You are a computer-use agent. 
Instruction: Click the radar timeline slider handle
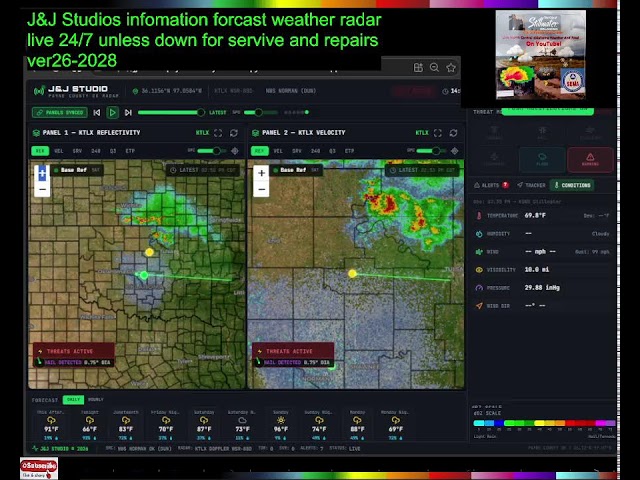pyautogui.click(x=201, y=112)
